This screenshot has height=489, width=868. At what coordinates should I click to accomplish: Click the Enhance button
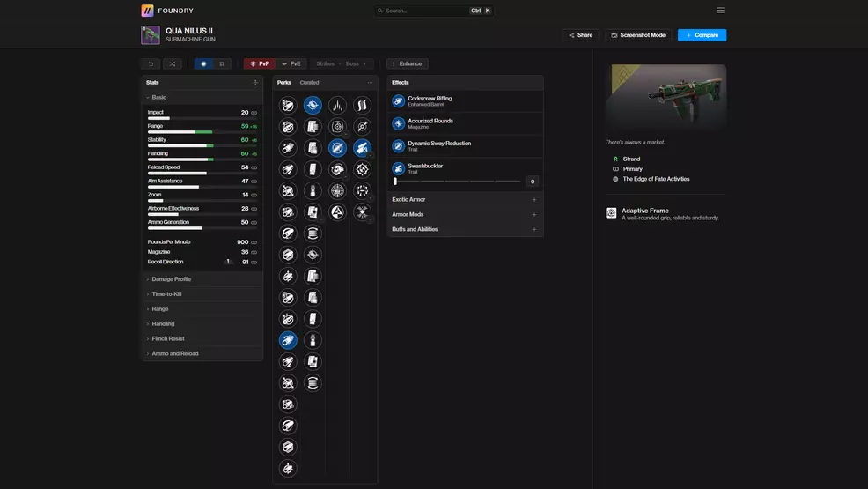[407, 63]
